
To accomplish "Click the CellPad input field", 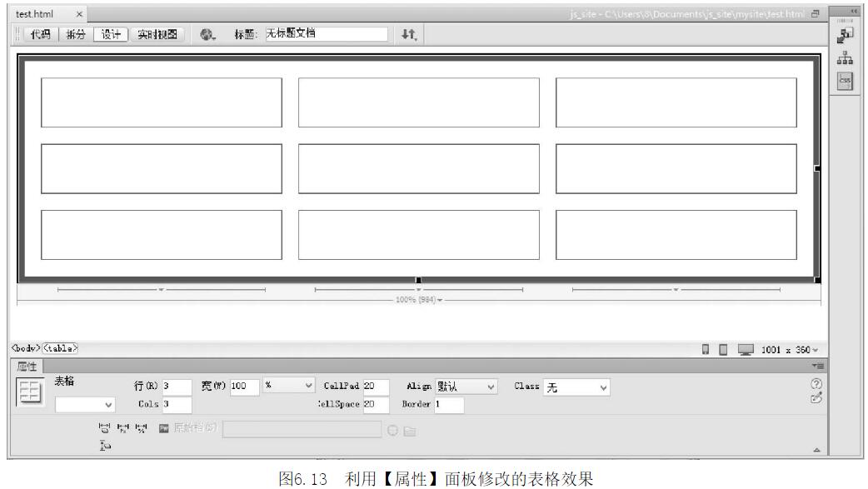I will click(376, 387).
